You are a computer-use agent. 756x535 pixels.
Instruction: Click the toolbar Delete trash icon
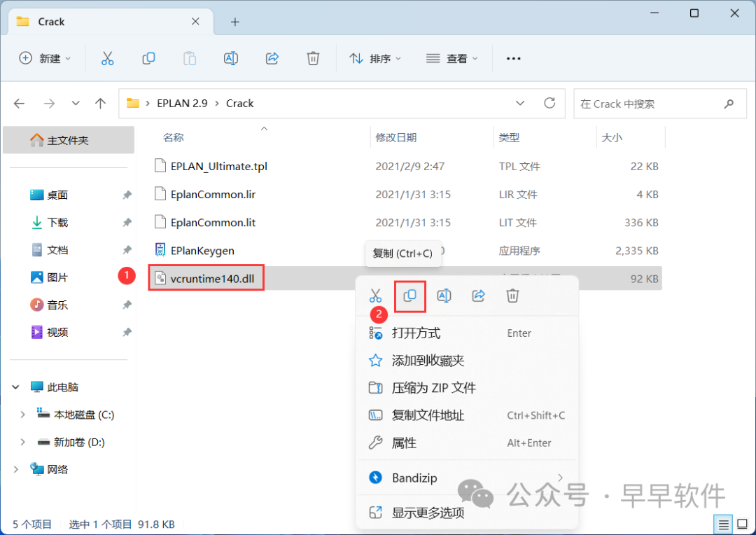pyautogui.click(x=313, y=59)
